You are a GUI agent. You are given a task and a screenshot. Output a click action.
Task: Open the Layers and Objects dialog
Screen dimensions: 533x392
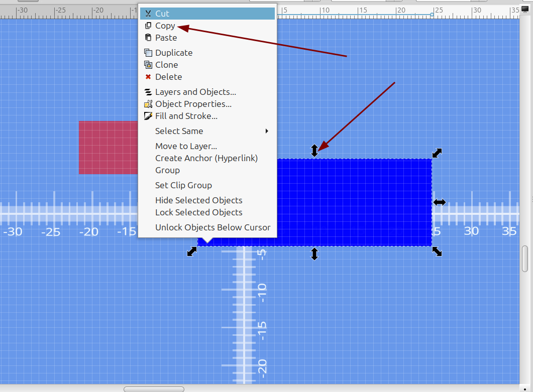point(195,92)
